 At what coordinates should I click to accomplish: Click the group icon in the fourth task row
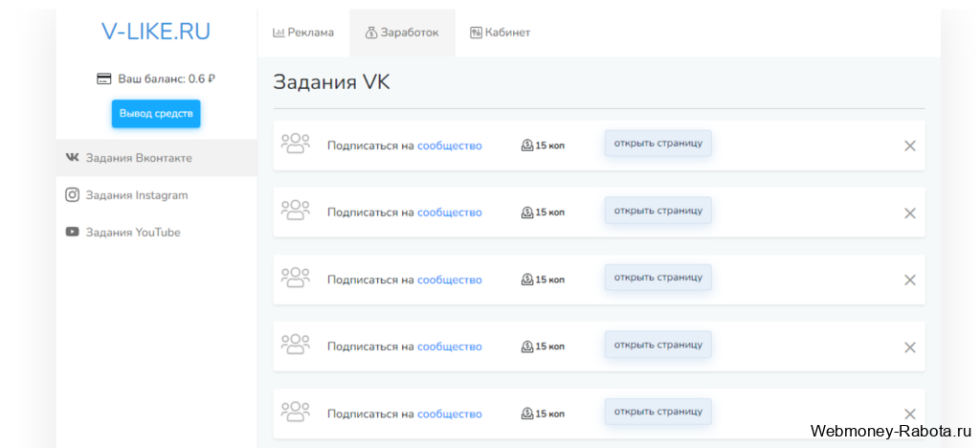coord(296,345)
